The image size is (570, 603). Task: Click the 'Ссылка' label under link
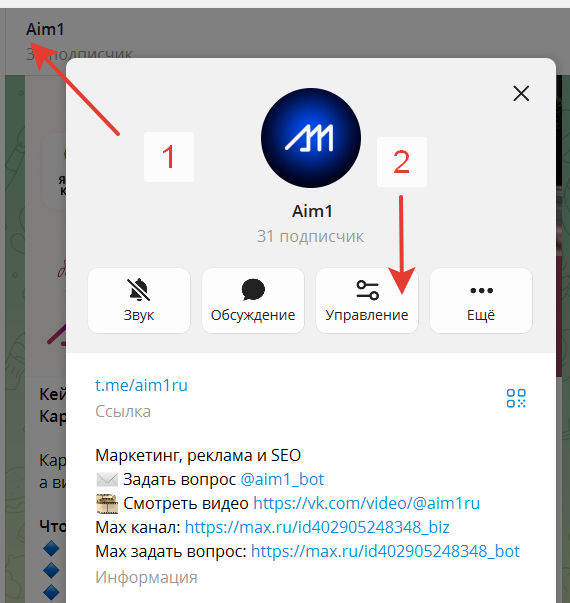pyautogui.click(x=123, y=411)
